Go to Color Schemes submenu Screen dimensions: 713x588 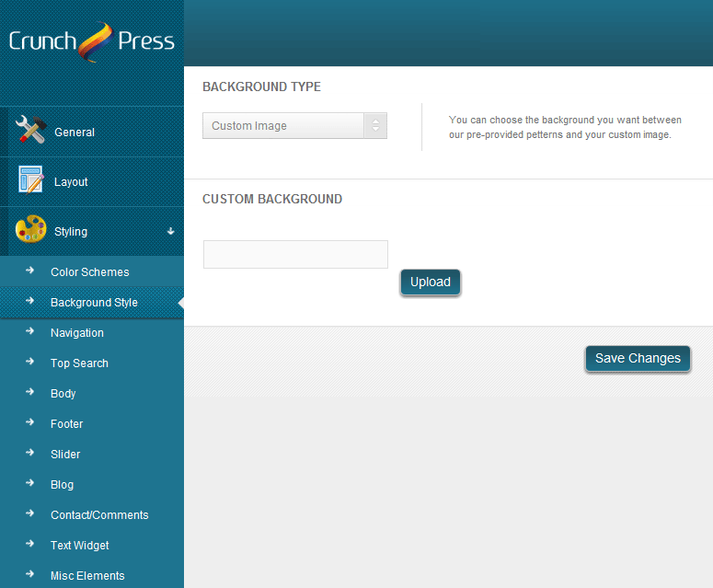click(92, 271)
